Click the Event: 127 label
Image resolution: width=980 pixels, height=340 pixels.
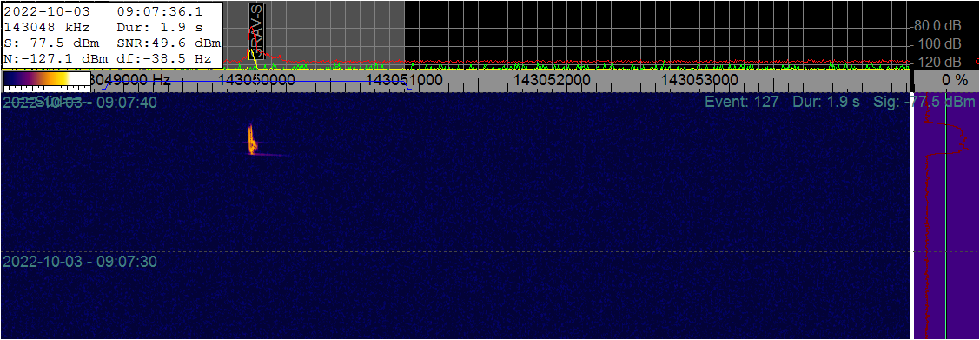[742, 101]
